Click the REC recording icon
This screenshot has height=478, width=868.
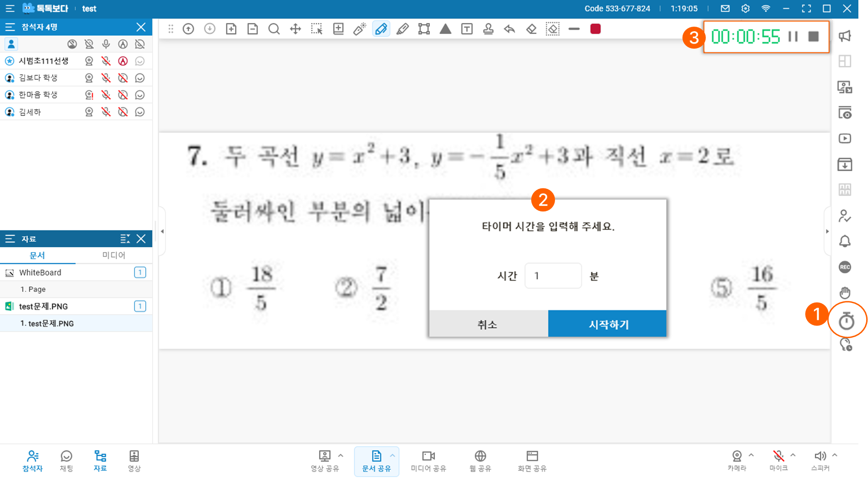(x=845, y=267)
